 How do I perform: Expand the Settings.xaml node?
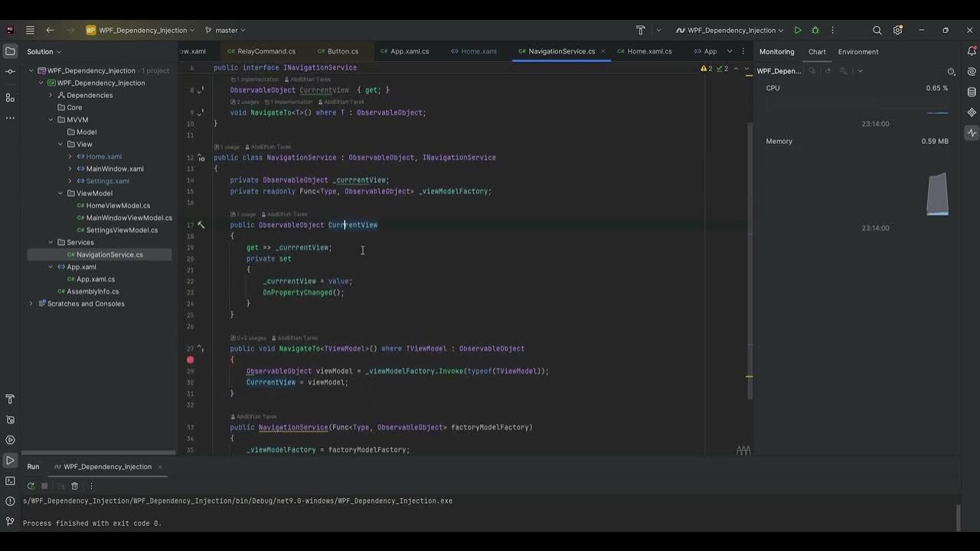point(70,181)
